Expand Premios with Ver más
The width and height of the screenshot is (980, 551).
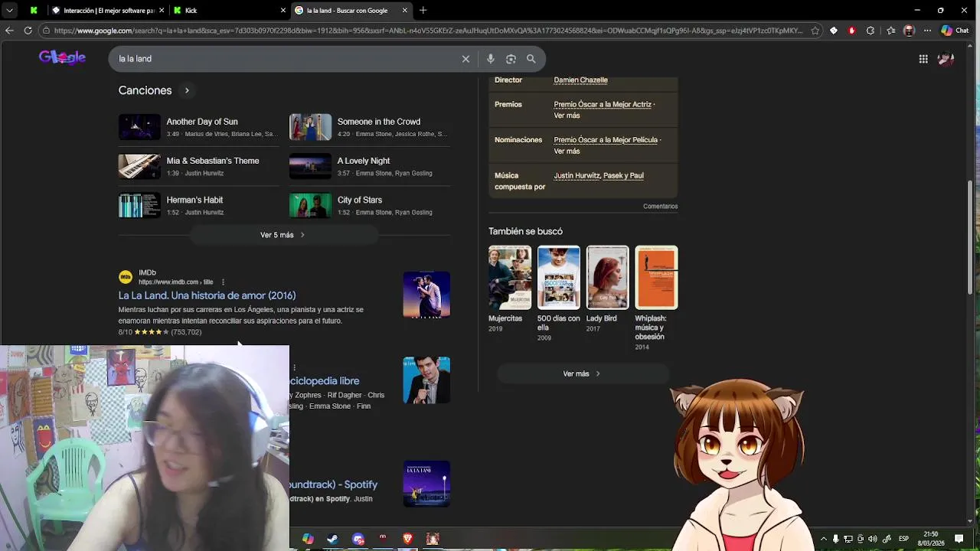[x=567, y=116]
